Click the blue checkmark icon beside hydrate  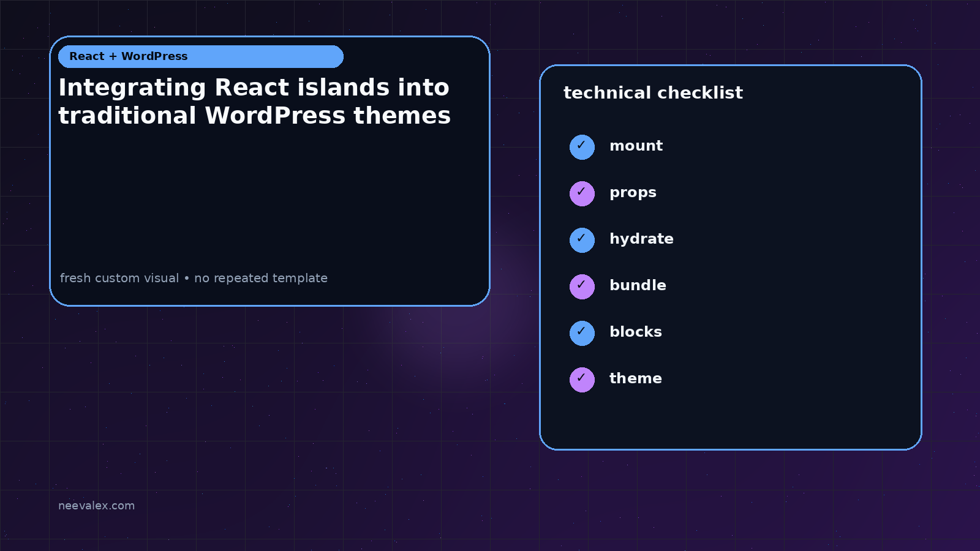582,240
